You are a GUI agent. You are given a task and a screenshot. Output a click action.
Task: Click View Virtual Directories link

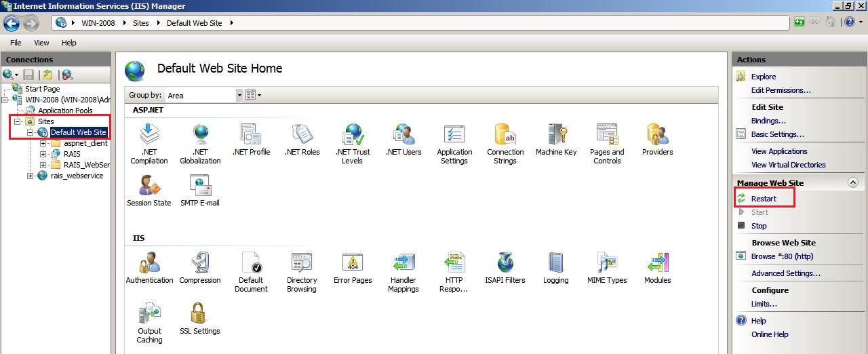click(789, 165)
